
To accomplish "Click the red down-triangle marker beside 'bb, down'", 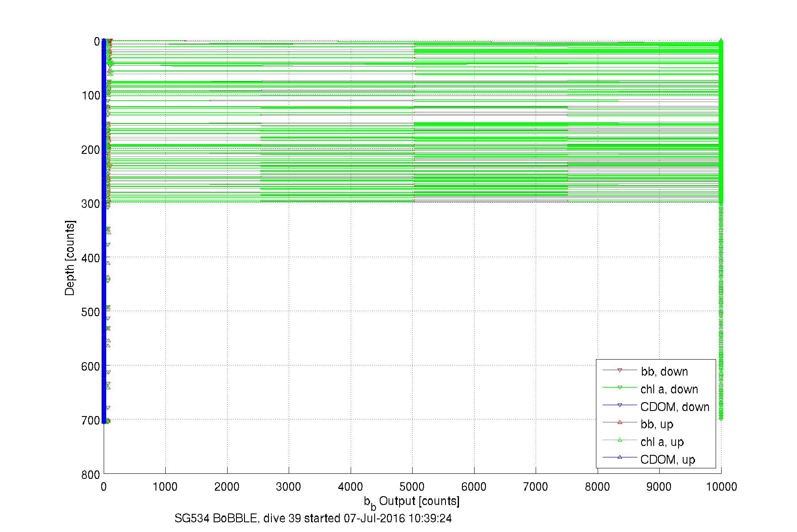I will [620, 370].
